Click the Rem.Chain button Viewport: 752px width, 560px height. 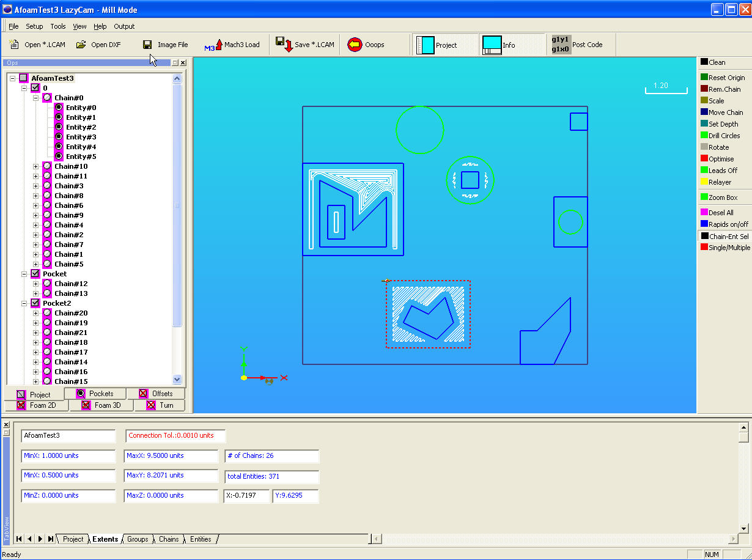pos(724,89)
